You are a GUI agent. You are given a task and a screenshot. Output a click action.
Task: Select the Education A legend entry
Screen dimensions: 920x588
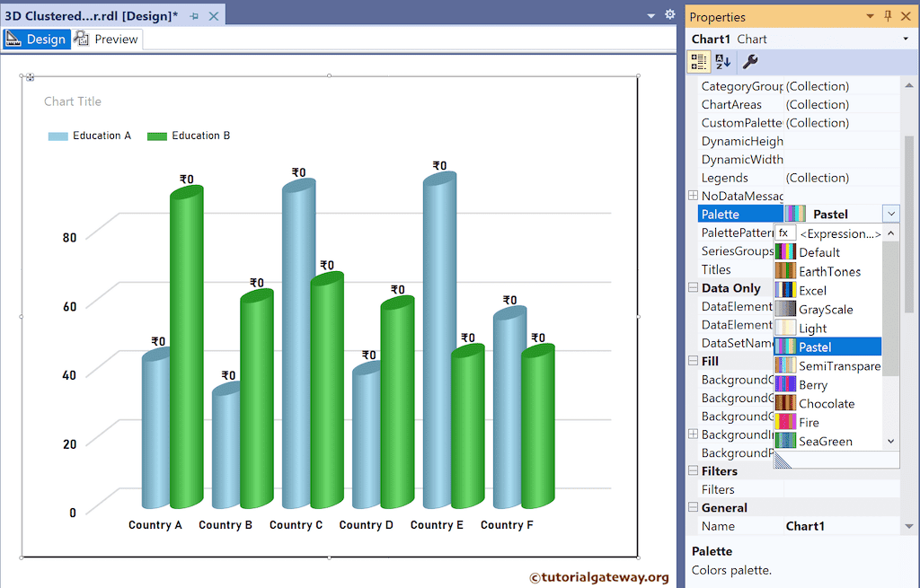(90, 136)
